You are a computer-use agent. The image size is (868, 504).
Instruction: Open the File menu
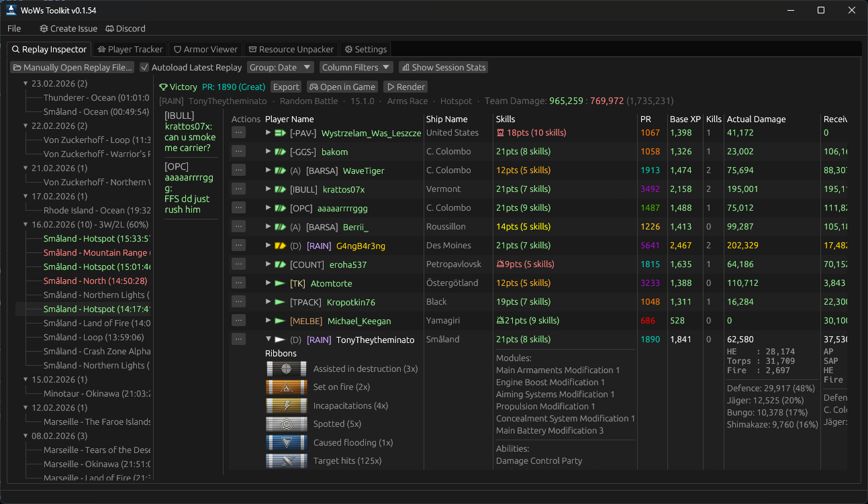(x=13, y=28)
